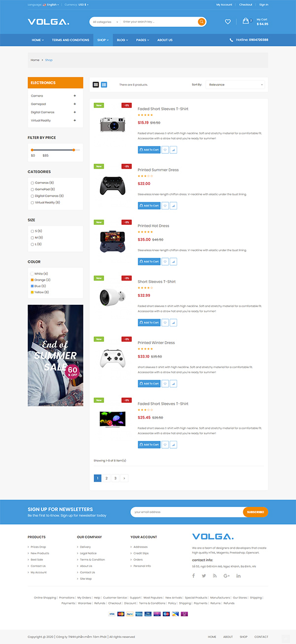The image size is (296, 644).
Task: Click the wishlist heart icon in header
Action: coord(227,22)
